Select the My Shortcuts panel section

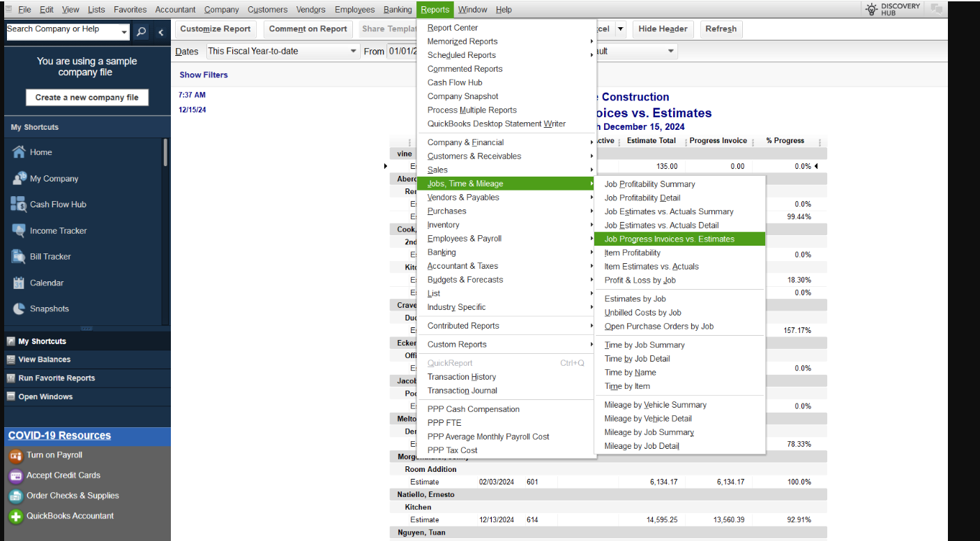pos(87,341)
